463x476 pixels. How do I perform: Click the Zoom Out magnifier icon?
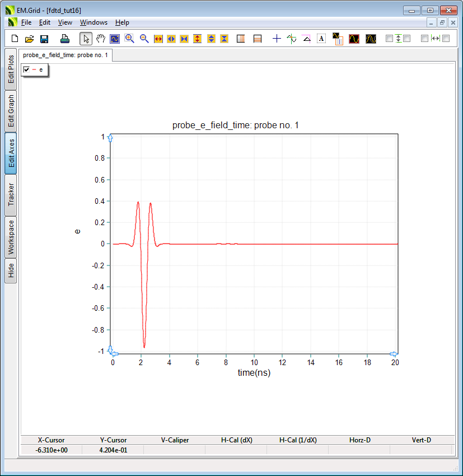pos(143,38)
